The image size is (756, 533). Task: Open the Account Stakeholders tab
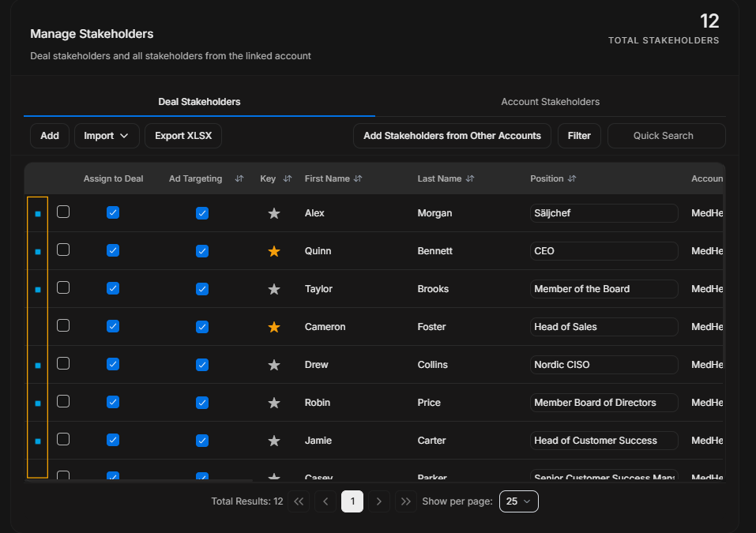point(550,102)
